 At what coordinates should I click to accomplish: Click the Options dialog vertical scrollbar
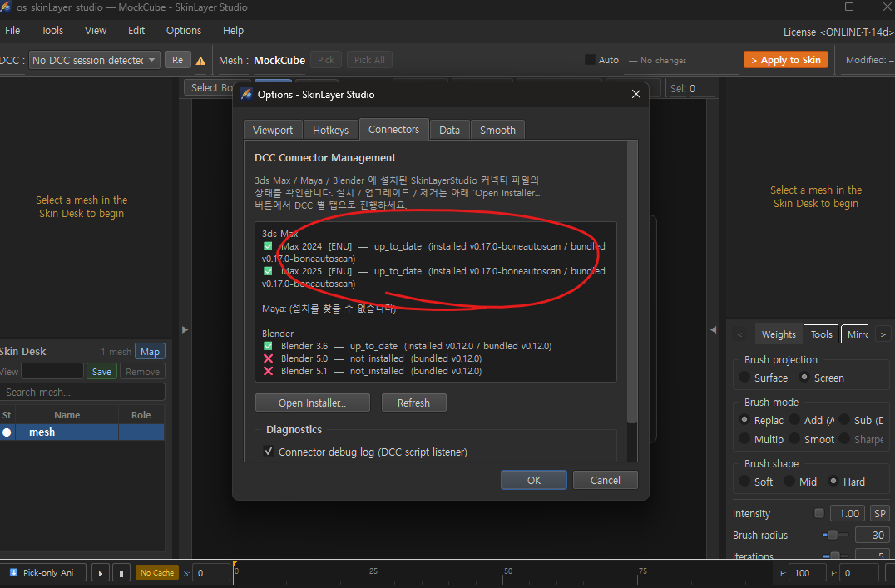631,283
